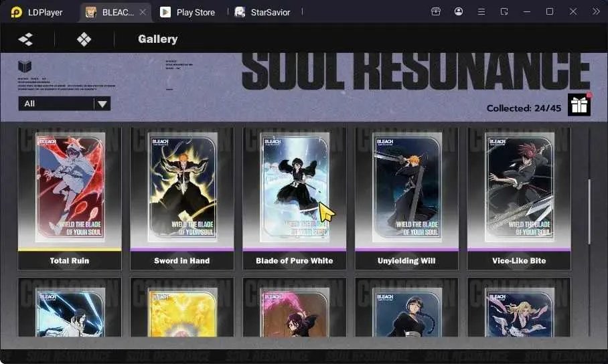Screen dimensions: 608x364
Task: Open the All filter dropdown
Action: point(64,104)
